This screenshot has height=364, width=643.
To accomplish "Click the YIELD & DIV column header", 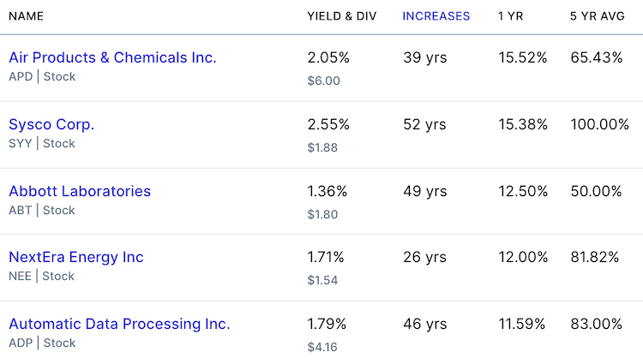I will click(x=340, y=16).
